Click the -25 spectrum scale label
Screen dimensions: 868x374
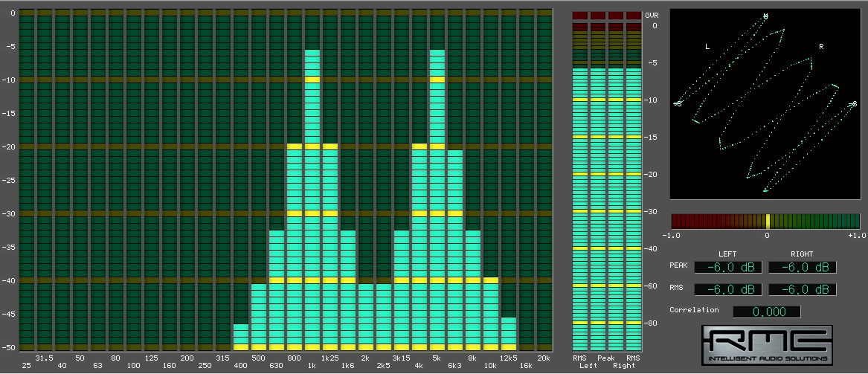pyautogui.click(x=10, y=180)
